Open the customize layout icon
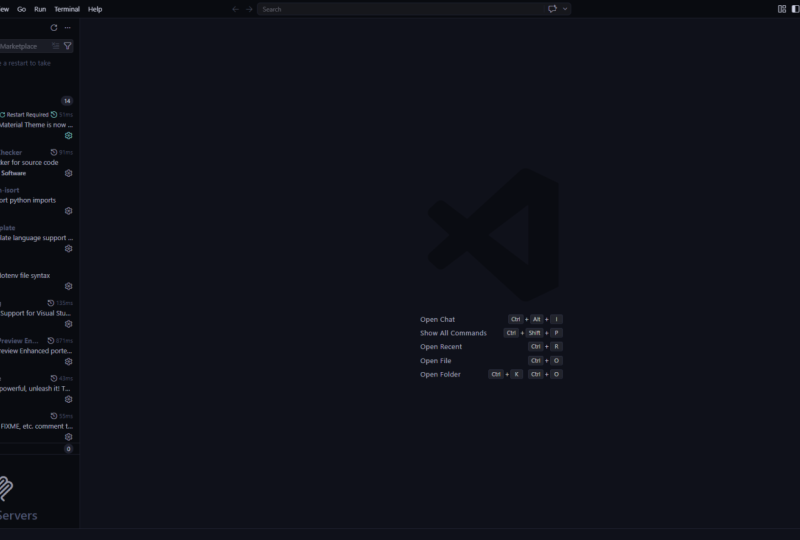800x540 pixels. (x=782, y=9)
